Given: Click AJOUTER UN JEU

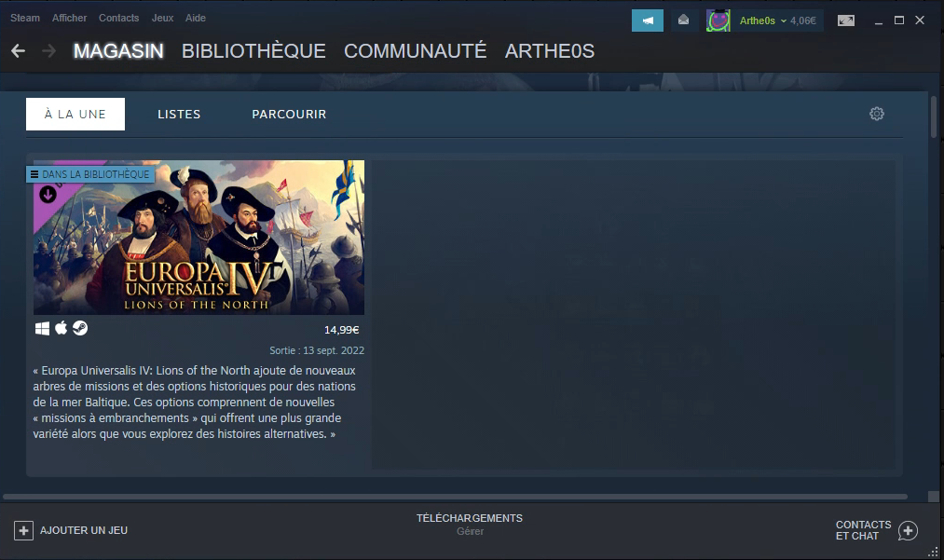Looking at the screenshot, I should [84, 530].
